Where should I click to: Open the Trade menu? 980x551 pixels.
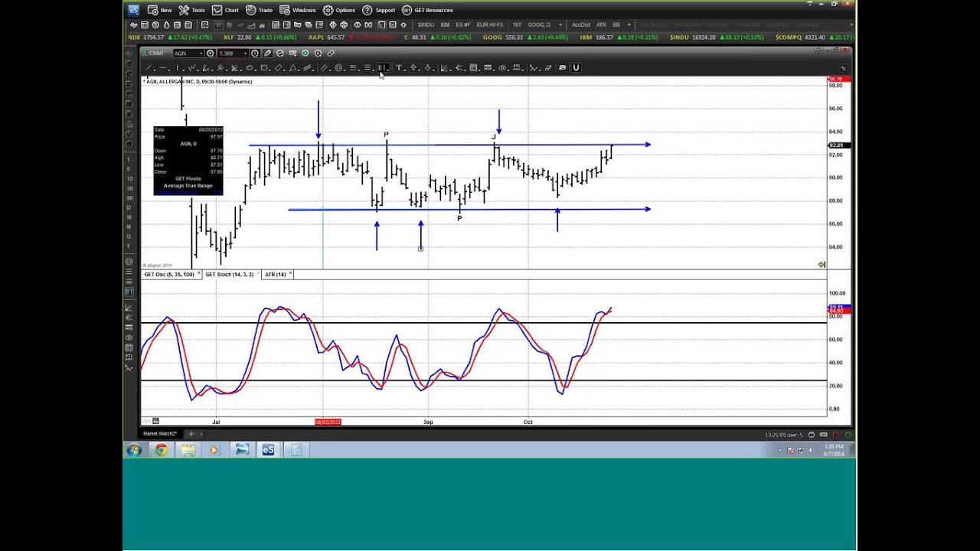(259, 10)
